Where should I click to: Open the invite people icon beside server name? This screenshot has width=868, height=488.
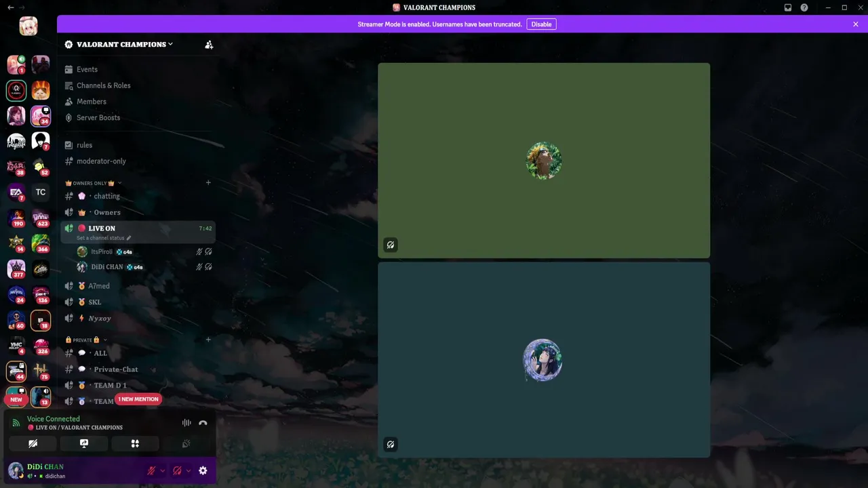[x=209, y=45]
